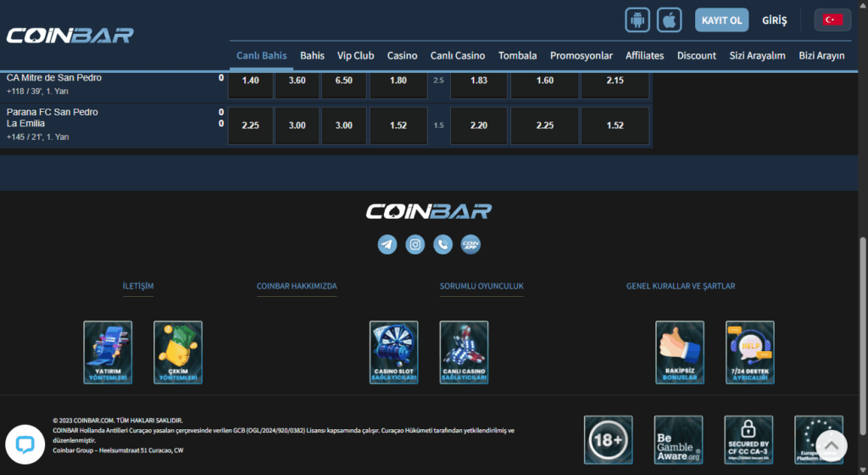Open +145 more markets for Parana
This screenshot has height=475, width=868.
coord(37,137)
